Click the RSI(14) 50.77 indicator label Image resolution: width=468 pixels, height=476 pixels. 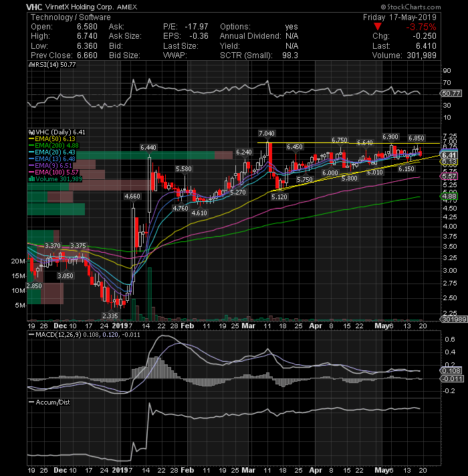52,65
